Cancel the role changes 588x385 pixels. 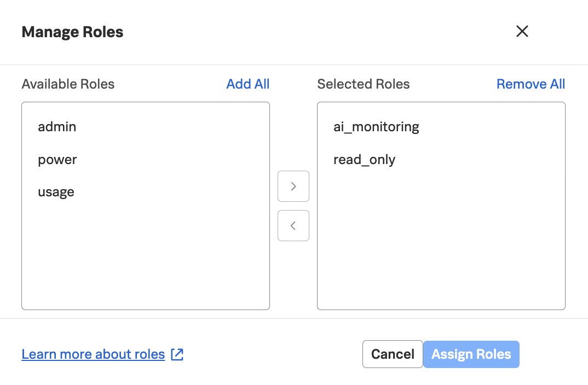pos(393,354)
